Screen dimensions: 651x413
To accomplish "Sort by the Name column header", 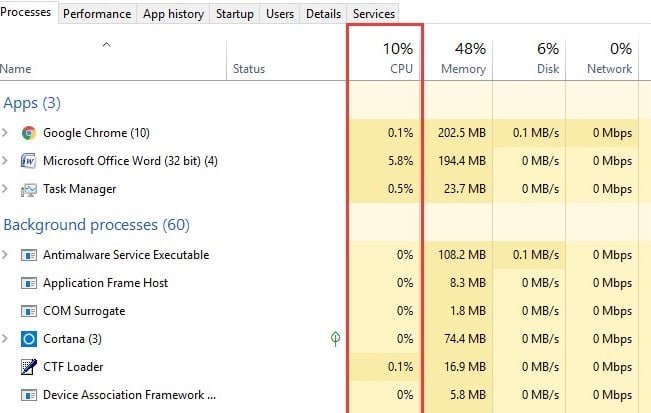I will [15, 68].
